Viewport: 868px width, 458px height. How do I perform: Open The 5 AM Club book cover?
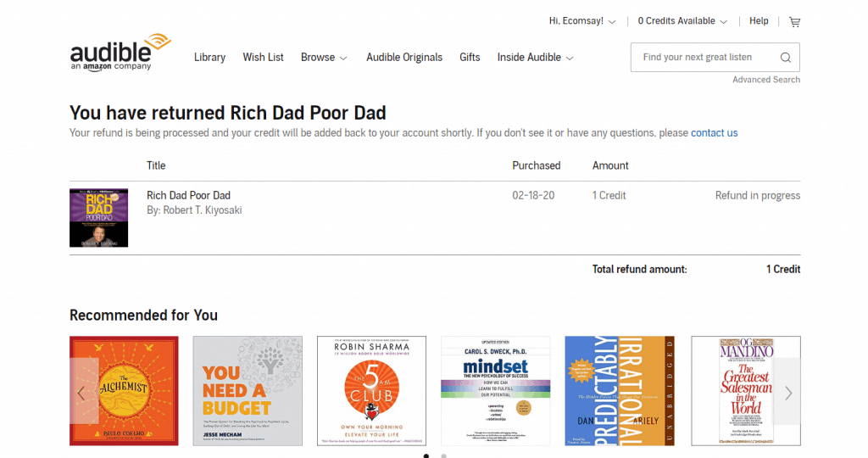click(371, 391)
